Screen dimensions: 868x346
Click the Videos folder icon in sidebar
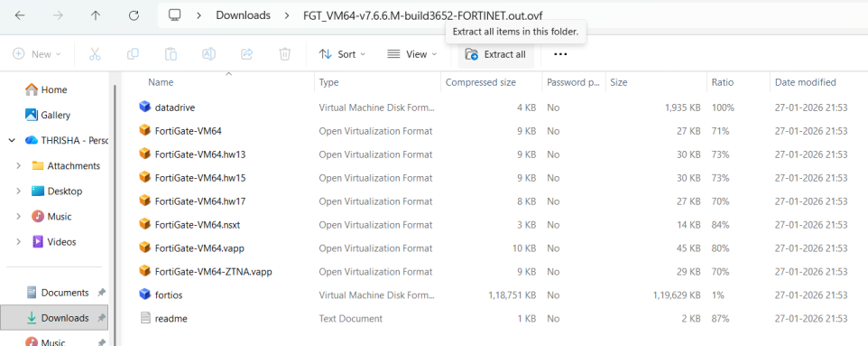(x=38, y=241)
